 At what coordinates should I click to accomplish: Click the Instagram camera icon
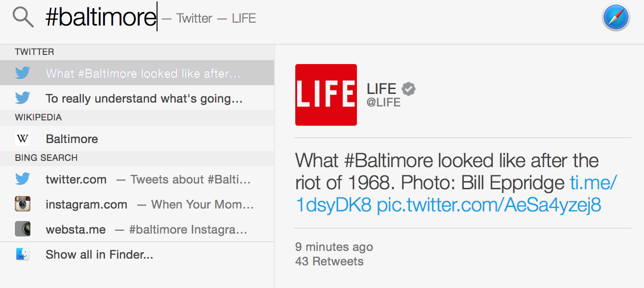(x=23, y=204)
